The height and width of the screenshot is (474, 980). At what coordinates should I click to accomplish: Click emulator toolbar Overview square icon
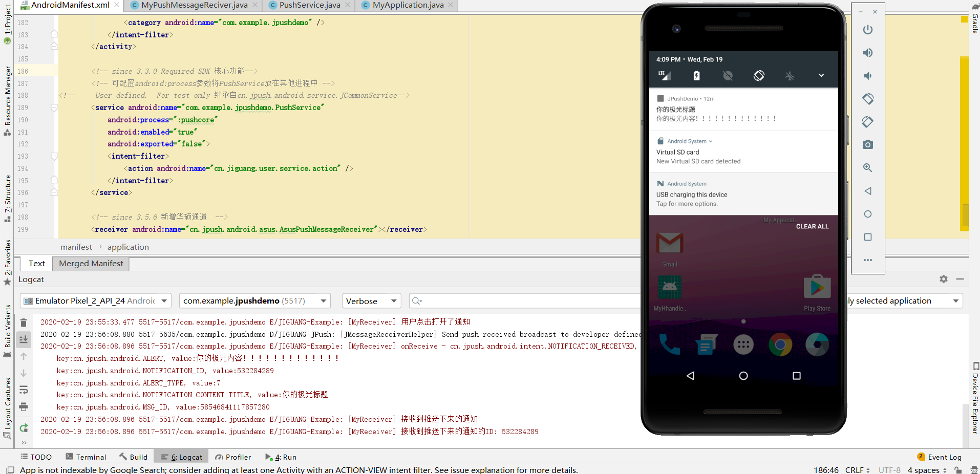[867, 237]
